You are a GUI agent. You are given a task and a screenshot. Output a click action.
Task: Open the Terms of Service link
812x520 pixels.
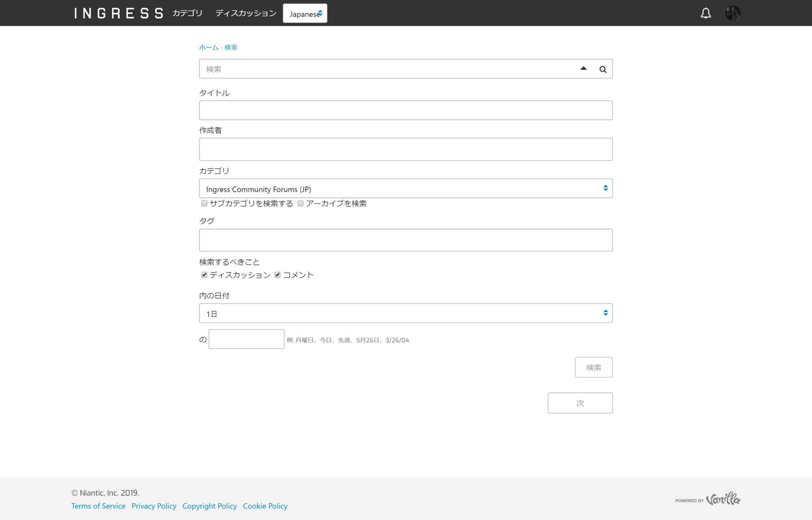98,506
